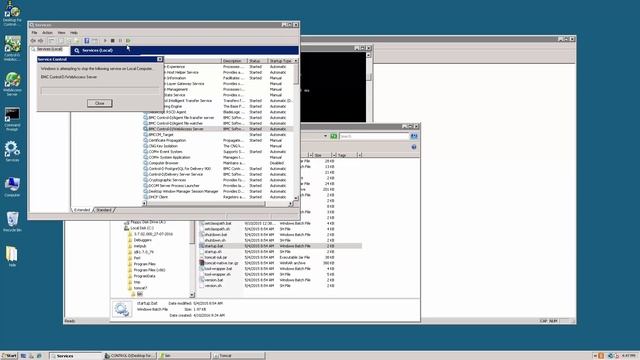Select the BMC Control-D/WebAccess Server service row
Screen dimensions: 640x360
point(218,129)
